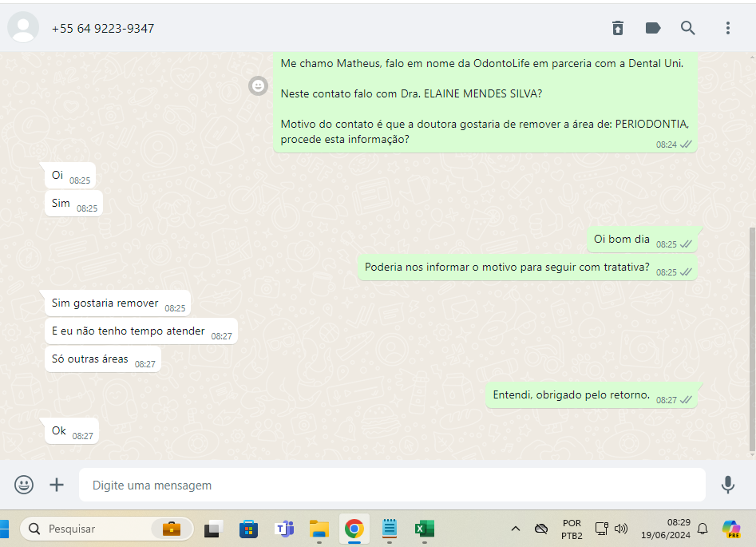Open Microsoft Teams from the taskbar
The height and width of the screenshot is (547, 756).
(x=284, y=529)
